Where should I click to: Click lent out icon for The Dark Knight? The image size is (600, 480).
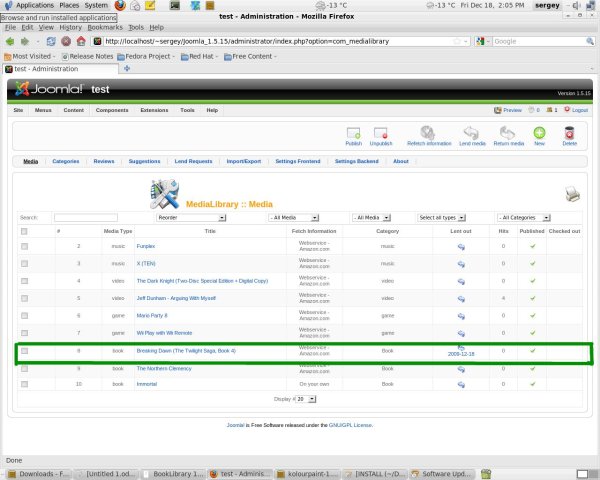point(461,282)
